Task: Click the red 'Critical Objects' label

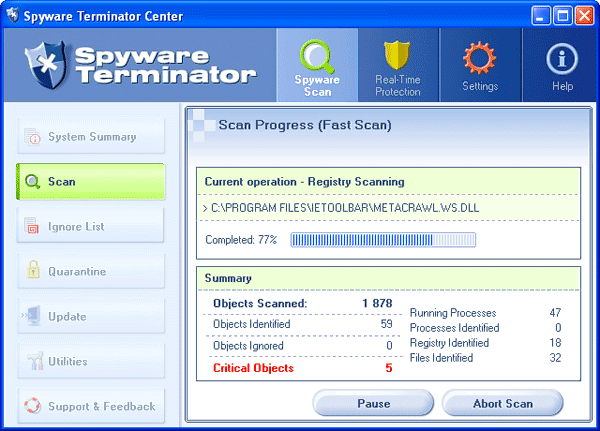Action: (x=253, y=368)
